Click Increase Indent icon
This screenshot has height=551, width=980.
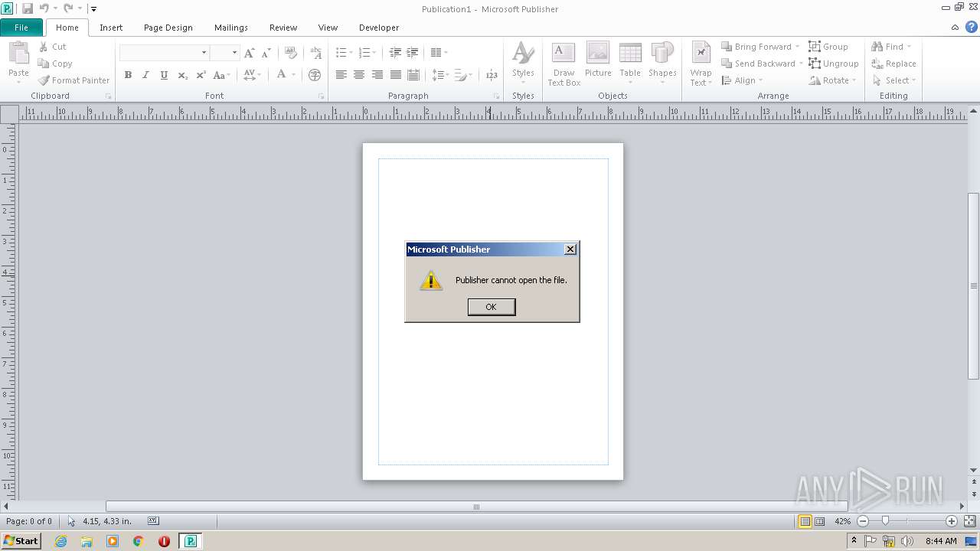(412, 53)
